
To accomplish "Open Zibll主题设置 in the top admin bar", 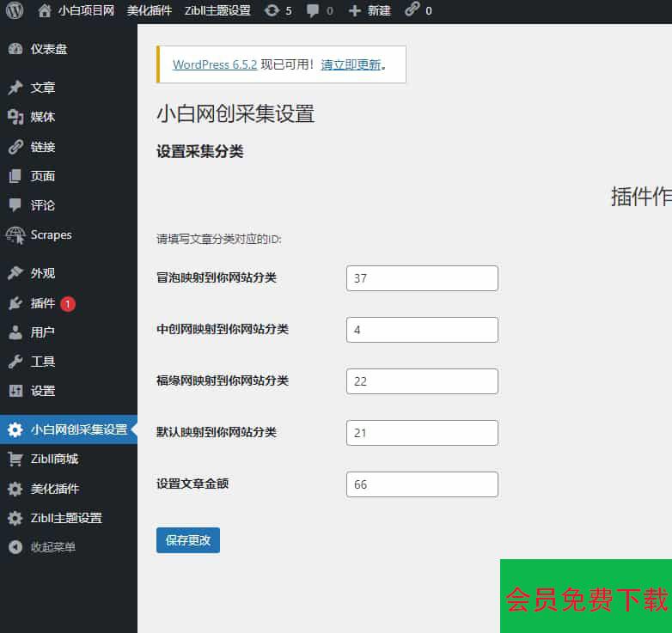I will click(x=217, y=10).
